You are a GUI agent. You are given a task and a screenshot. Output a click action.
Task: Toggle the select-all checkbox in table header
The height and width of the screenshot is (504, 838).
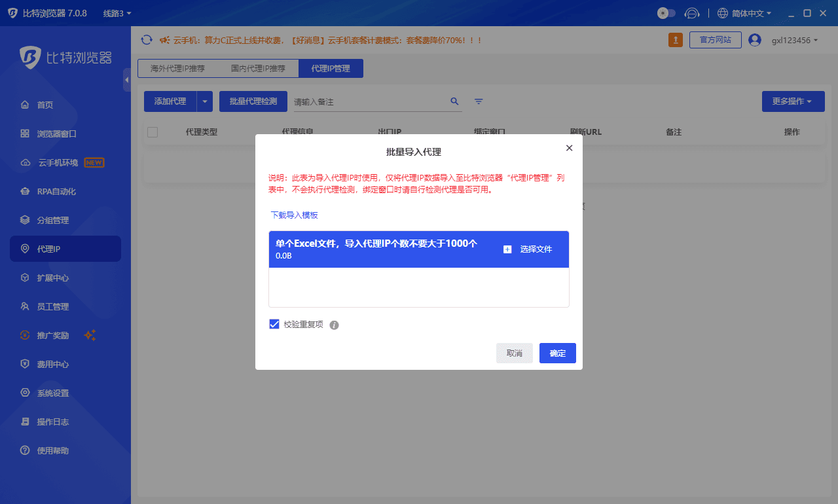pyautogui.click(x=153, y=132)
